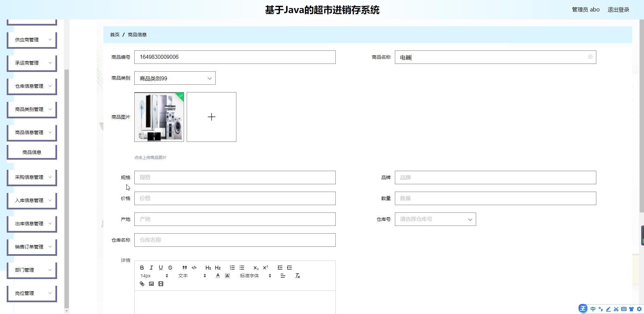Clear text formatting with the Tx icon
The image size is (644, 314).
pos(297,275)
